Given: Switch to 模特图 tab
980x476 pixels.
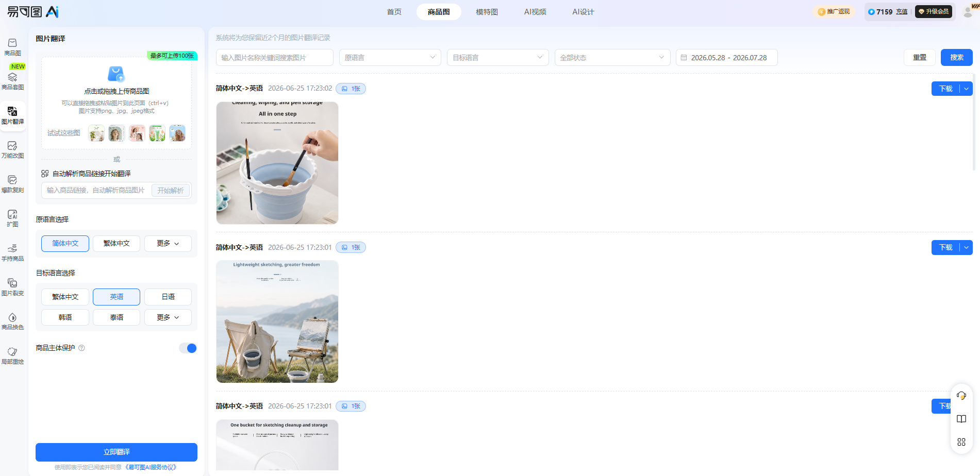Looking at the screenshot, I should (x=487, y=12).
